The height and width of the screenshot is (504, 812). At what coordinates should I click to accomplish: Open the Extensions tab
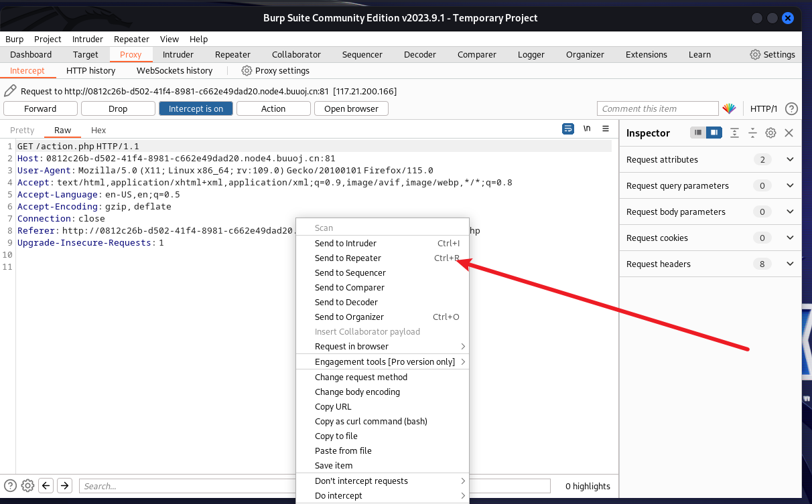pos(646,55)
